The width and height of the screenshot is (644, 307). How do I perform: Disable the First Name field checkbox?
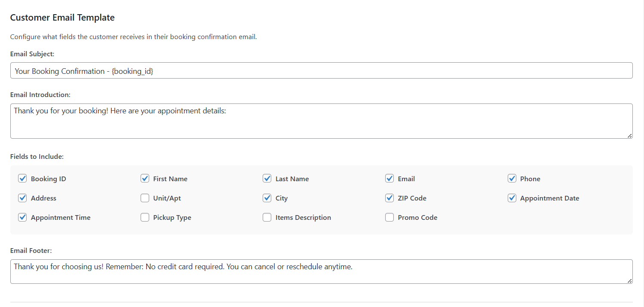(x=145, y=178)
